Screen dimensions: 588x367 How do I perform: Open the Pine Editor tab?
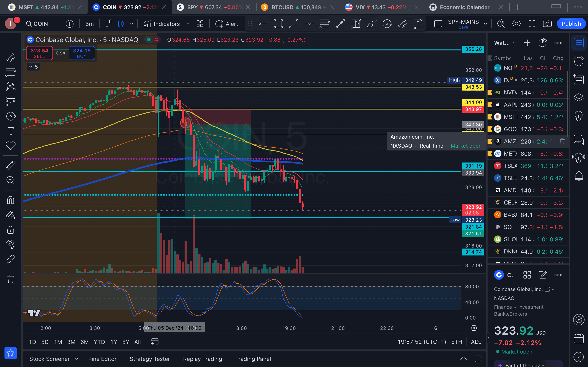point(102,359)
